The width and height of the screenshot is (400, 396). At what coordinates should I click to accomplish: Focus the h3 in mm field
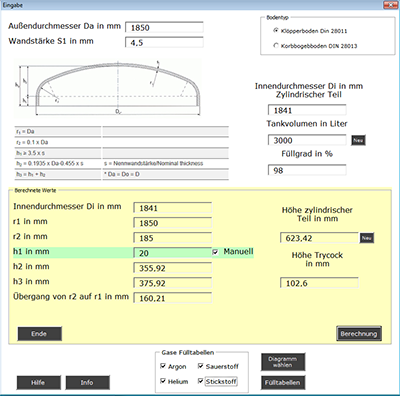coord(172,283)
